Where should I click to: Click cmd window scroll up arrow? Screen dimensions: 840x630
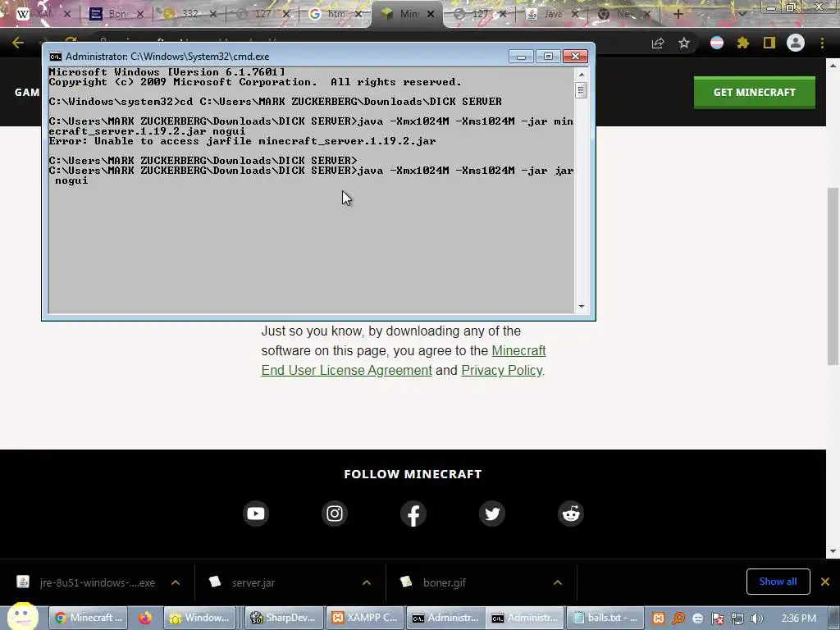(582, 74)
